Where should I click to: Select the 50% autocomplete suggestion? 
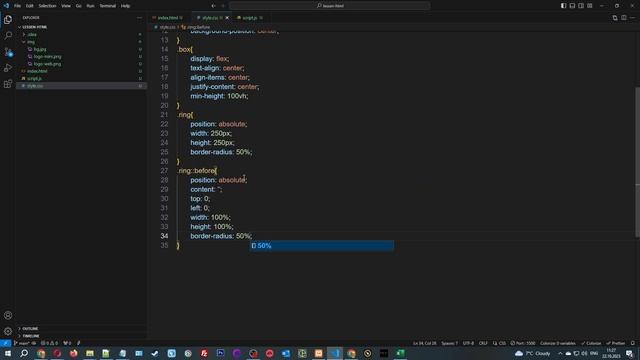point(322,246)
